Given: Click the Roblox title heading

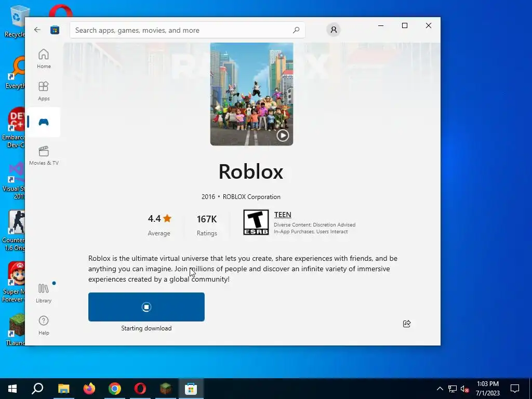Looking at the screenshot, I should (251, 171).
